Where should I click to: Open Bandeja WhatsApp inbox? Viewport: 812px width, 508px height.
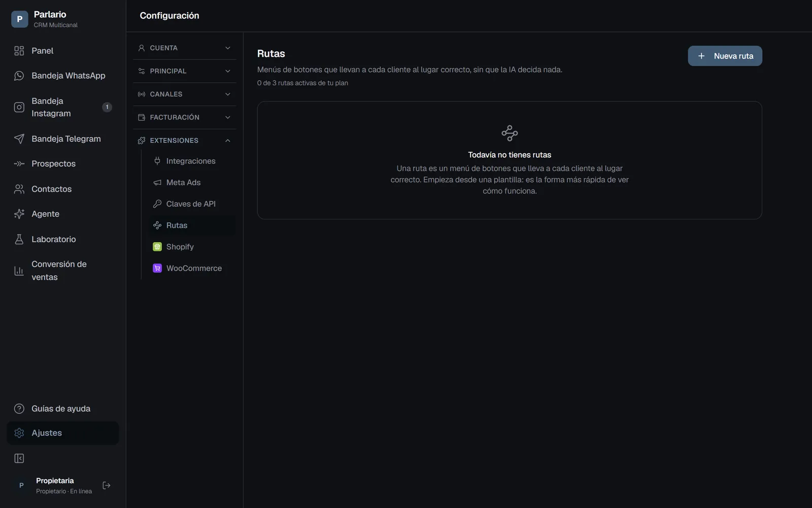(63, 76)
